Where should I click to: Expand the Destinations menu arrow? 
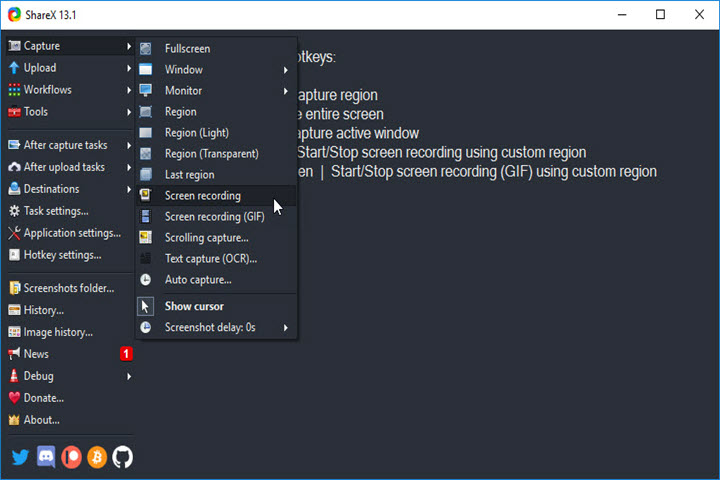coord(129,189)
